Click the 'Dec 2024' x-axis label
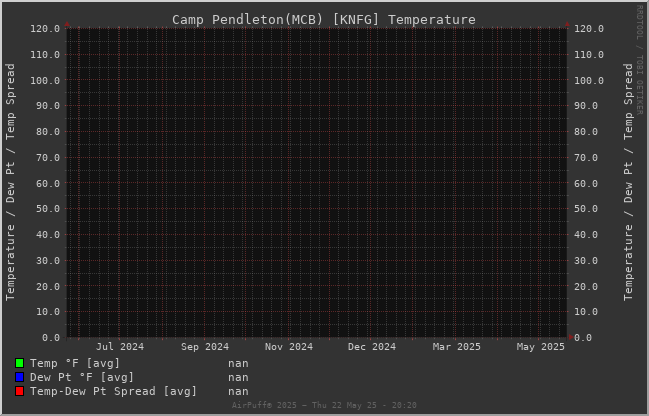 click(372, 347)
